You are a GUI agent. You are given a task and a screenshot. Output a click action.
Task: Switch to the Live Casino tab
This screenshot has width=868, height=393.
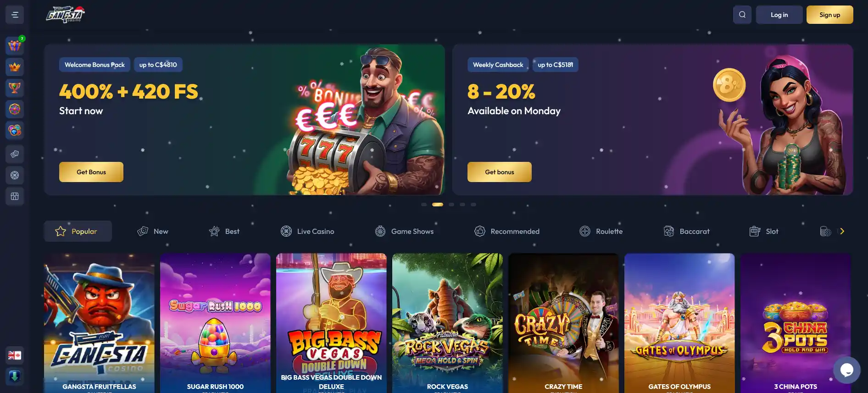pyautogui.click(x=307, y=231)
